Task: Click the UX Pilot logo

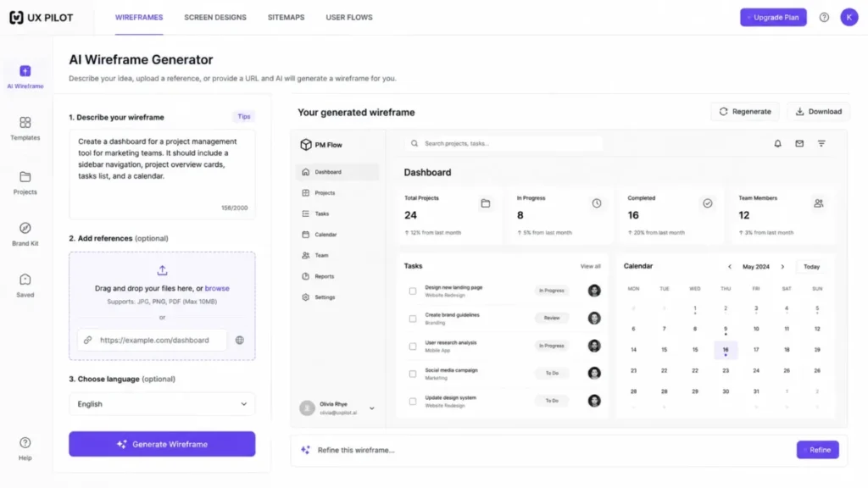Action: [42, 17]
